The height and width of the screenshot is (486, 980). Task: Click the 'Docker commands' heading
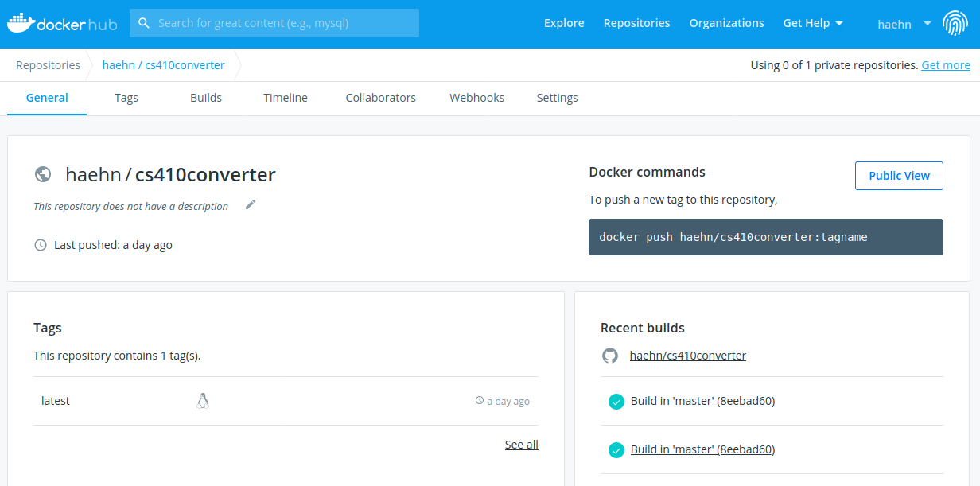(x=647, y=172)
